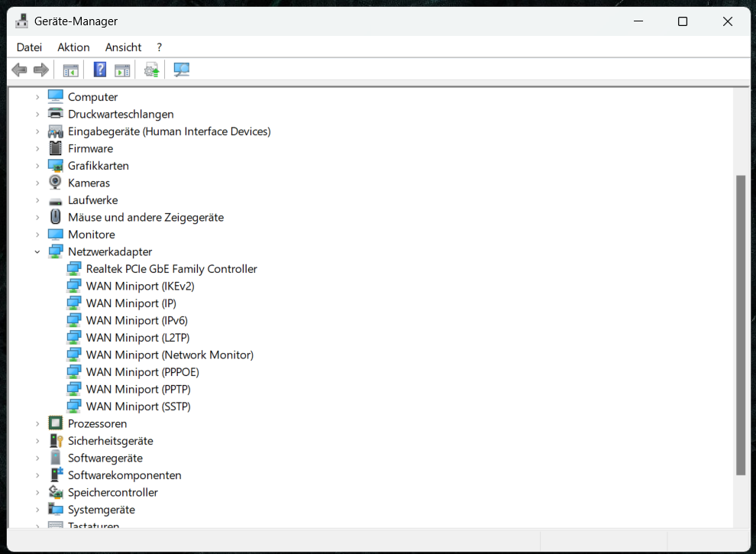The height and width of the screenshot is (554, 756).
Task: Click the Monitore screen icon
Action: [x=56, y=235]
